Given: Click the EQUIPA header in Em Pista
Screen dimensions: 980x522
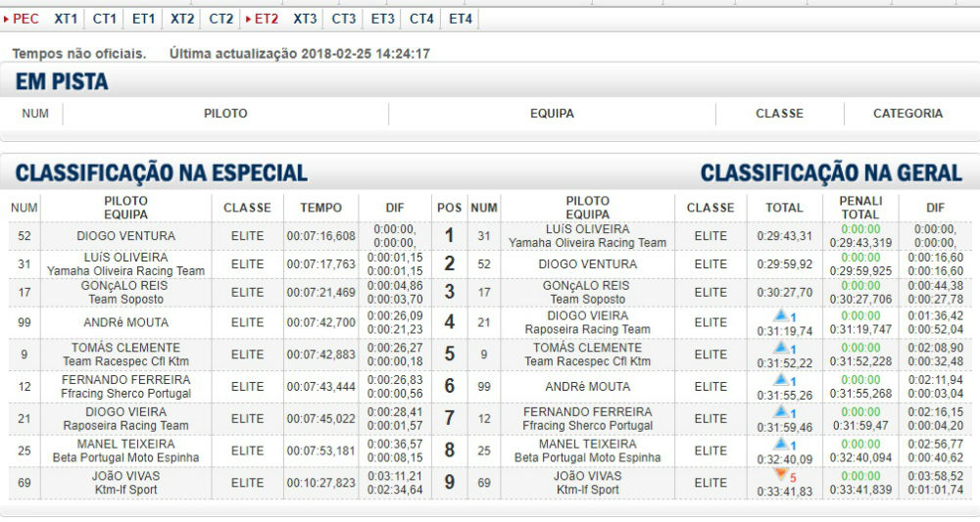Looking at the screenshot, I should (552, 114).
